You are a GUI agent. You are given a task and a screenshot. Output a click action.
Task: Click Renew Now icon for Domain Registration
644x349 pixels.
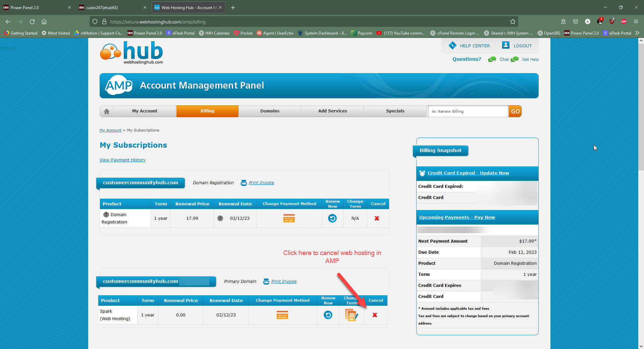tap(332, 218)
